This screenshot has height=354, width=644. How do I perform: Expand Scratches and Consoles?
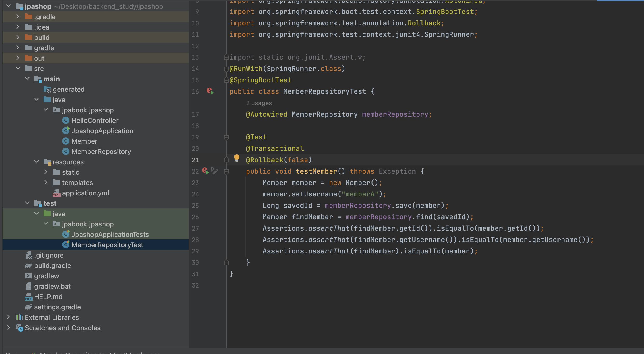click(x=8, y=328)
